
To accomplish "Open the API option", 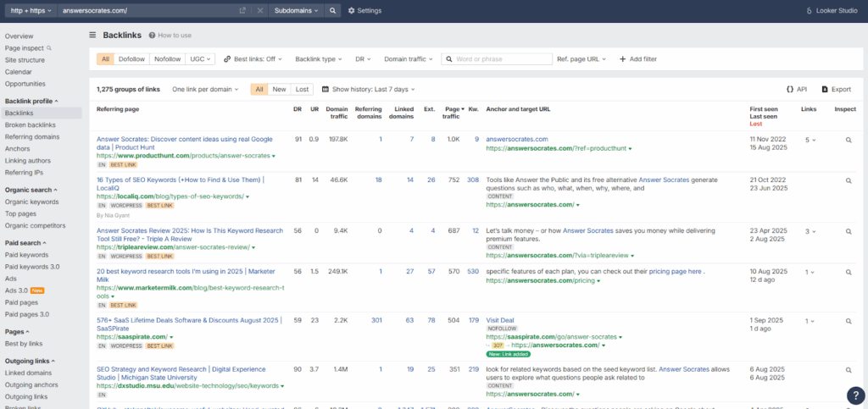I will tap(797, 89).
